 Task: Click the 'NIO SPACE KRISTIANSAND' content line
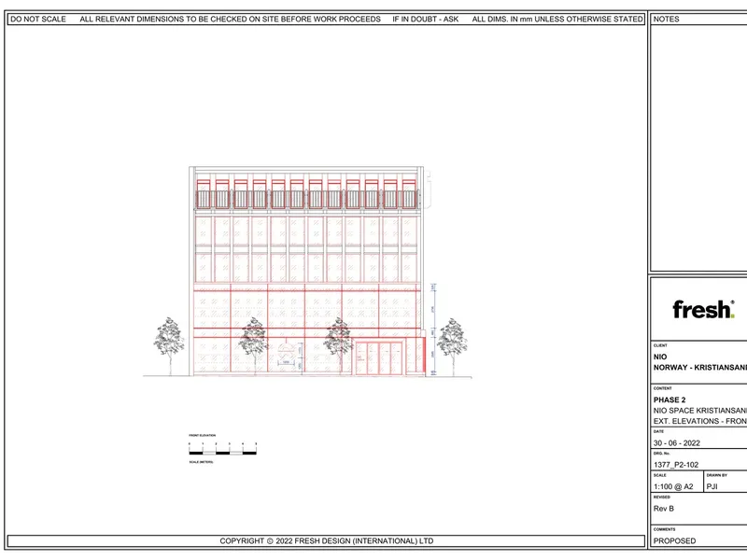[699, 411]
